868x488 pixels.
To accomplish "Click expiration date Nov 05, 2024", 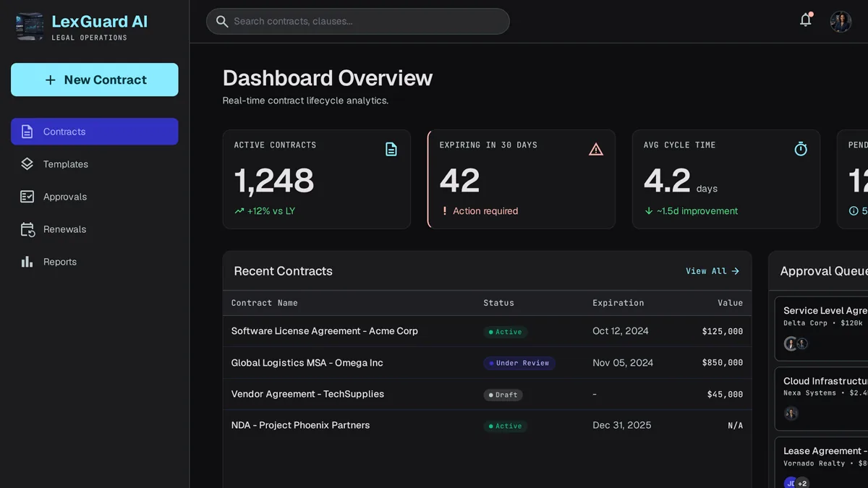I will (623, 363).
